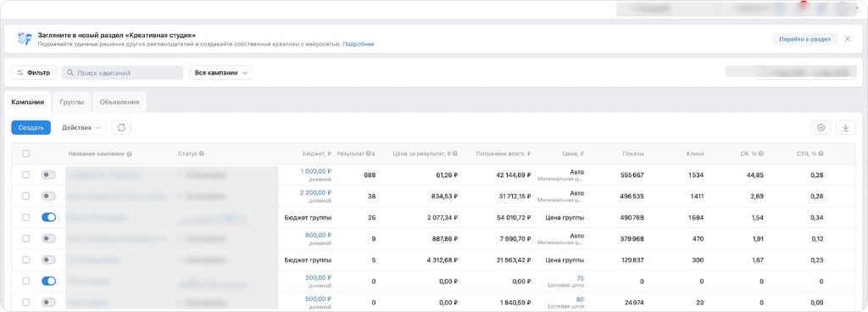Click the refresh table icon
The width and height of the screenshot is (868, 312).
pos(121,128)
